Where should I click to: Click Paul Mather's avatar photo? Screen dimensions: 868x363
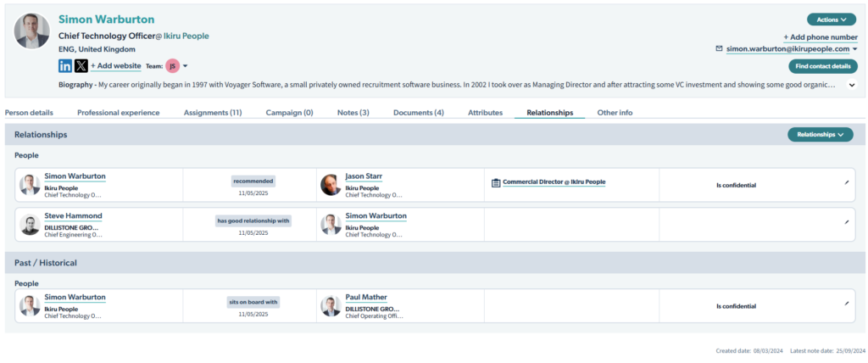(331, 306)
